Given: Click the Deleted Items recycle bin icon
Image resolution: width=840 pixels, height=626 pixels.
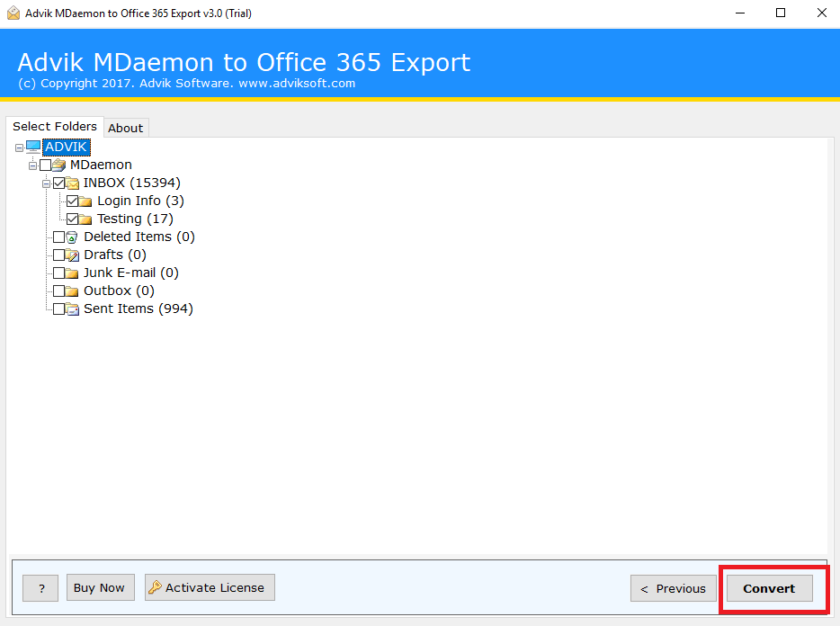Looking at the screenshot, I should [x=73, y=237].
